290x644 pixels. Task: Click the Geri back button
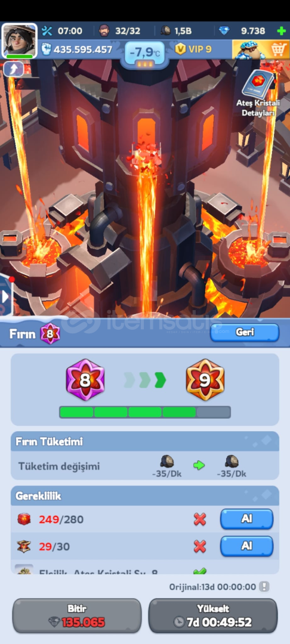point(245,333)
